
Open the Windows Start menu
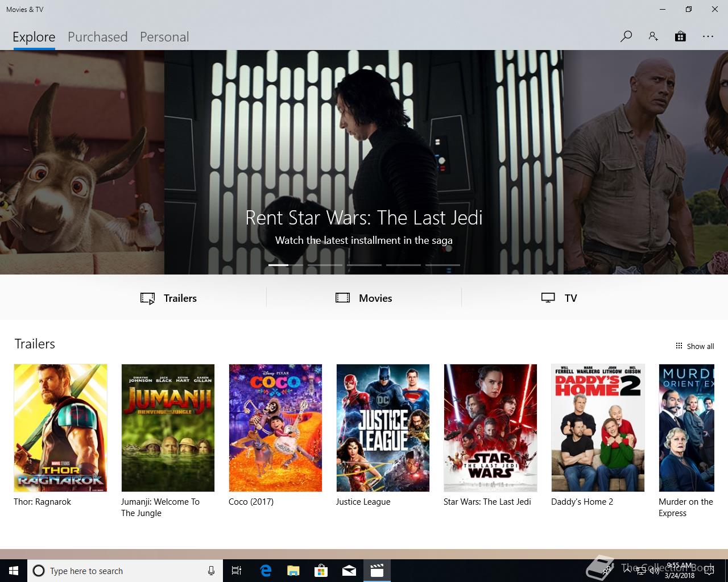(14, 571)
